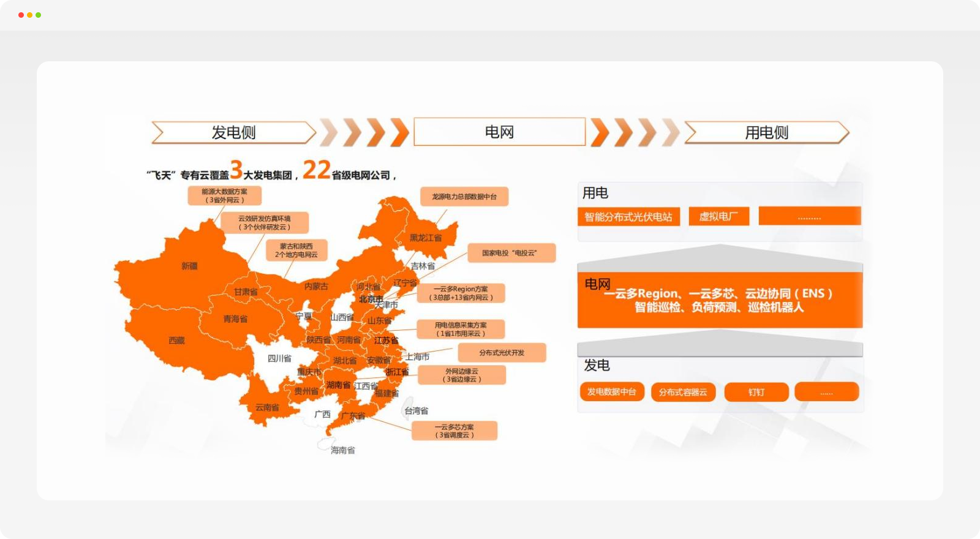The width and height of the screenshot is (980, 539).
Task: Click 黑龙江省 on the map
Action: 425,238
